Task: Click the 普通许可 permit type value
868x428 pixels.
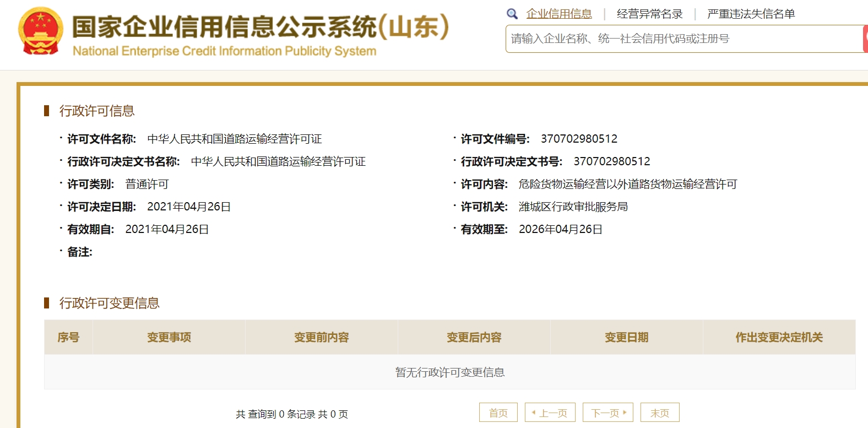Action: 147,184
